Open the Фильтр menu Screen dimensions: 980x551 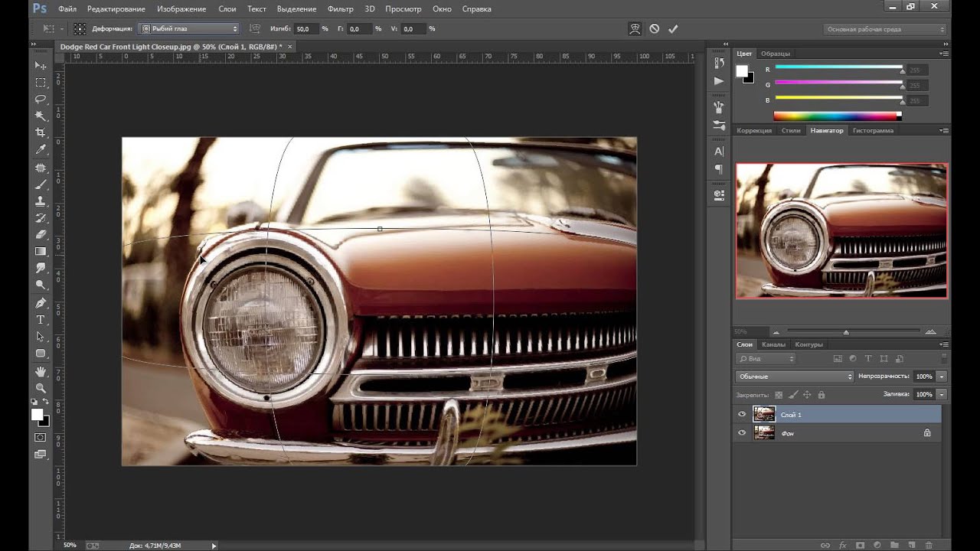tap(340, 9)
